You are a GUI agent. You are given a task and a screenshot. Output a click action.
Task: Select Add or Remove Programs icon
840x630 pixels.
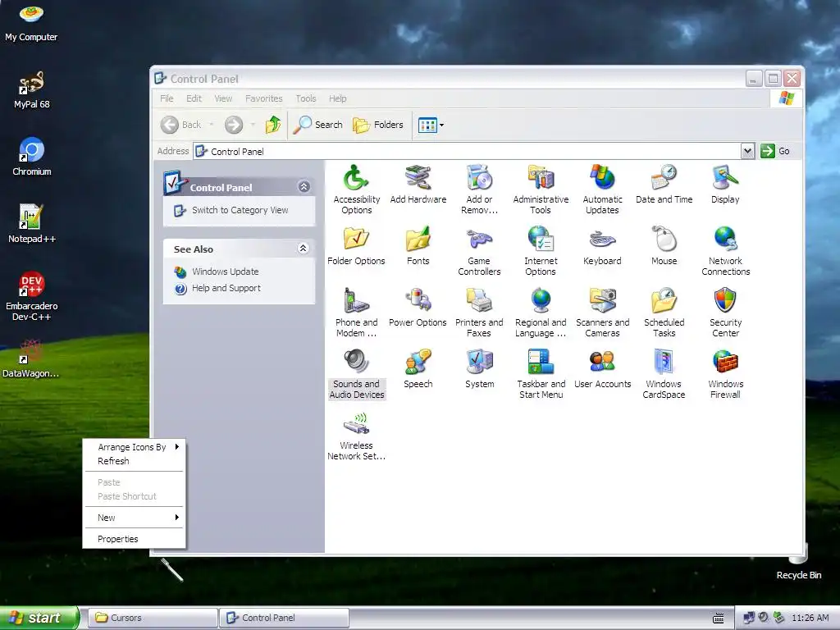(x=479, y=189)
